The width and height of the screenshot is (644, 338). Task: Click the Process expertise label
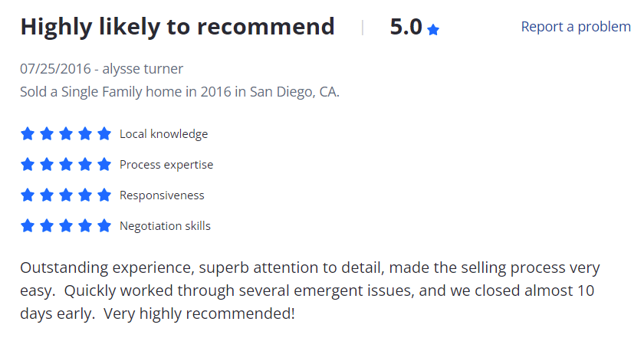(166, 165)
